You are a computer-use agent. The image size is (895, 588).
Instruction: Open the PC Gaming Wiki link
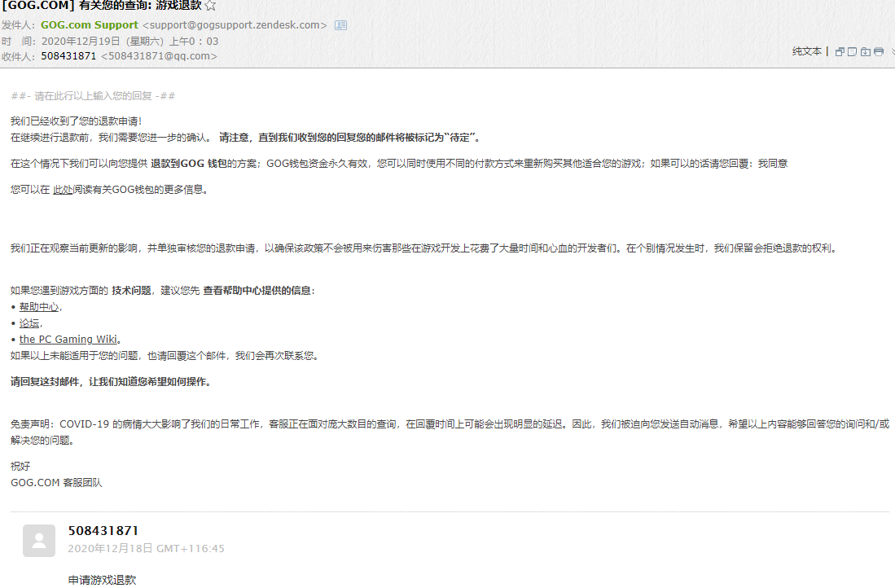tap(68, 339)
